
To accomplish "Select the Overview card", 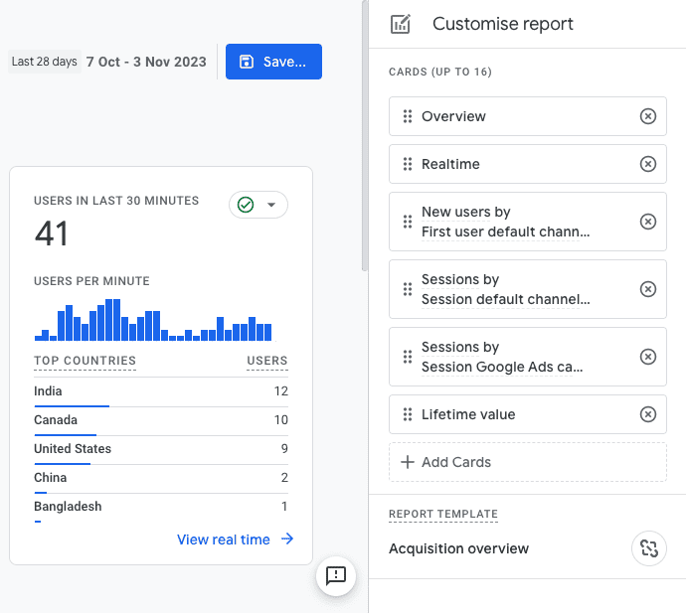I will 528,116.
